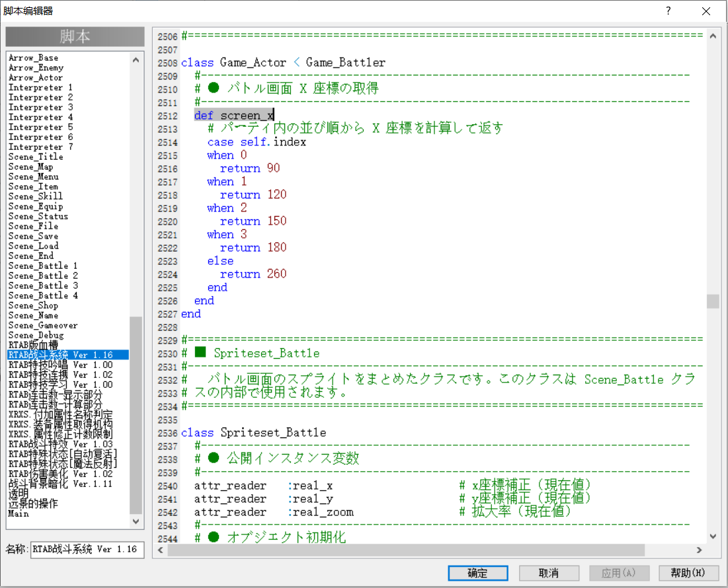Select the Scene_Menu script
Screen dimensions: 728x588
pos(68,176)
